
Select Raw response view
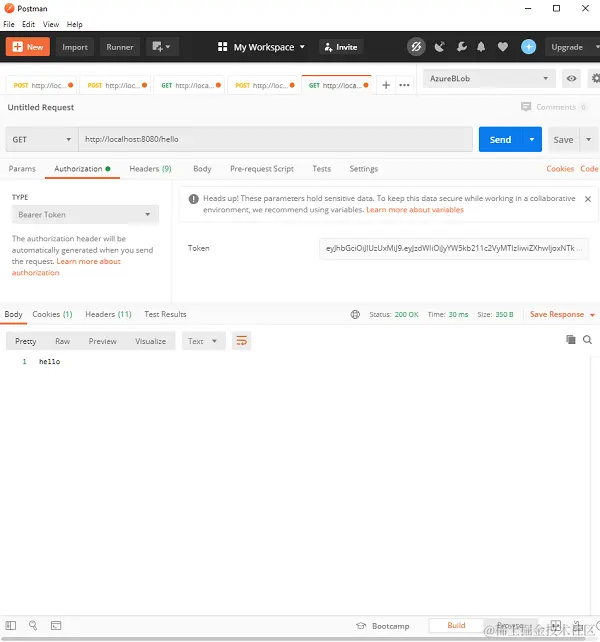pyautogui.click(x=62, y=341)
